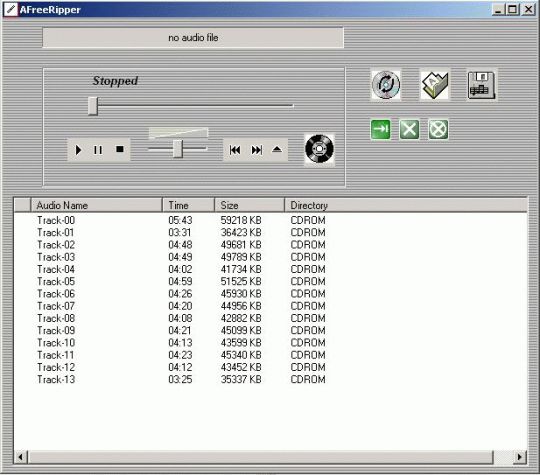Click the playback position slider thumb
540x475 pixels.
point(93,106)
